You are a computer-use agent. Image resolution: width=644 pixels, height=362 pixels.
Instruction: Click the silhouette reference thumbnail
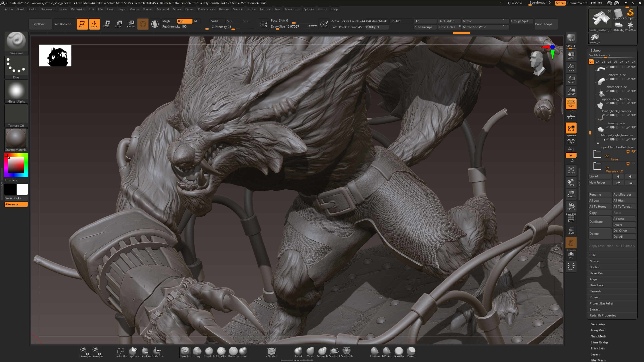pos(55,56)
